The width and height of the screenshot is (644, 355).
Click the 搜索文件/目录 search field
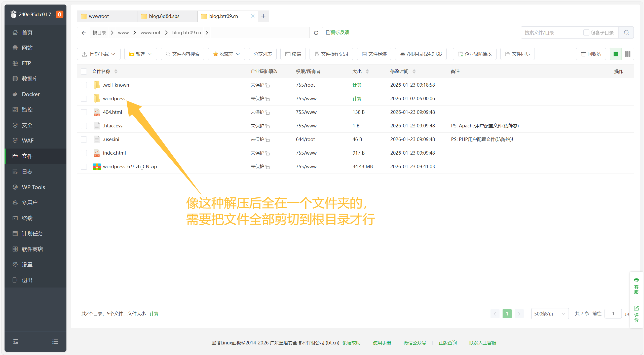[549, 32]
